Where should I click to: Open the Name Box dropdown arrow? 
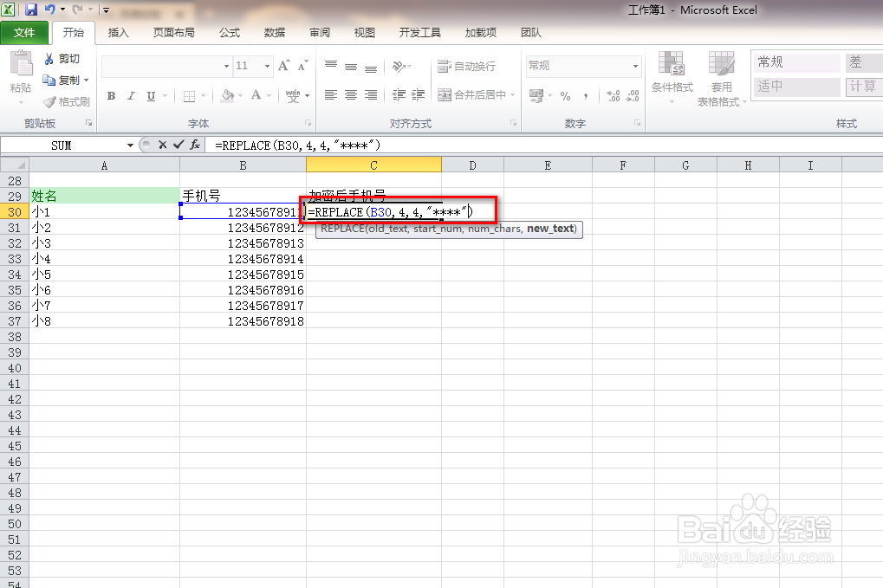pyautogui.click(x=130, y=145)
